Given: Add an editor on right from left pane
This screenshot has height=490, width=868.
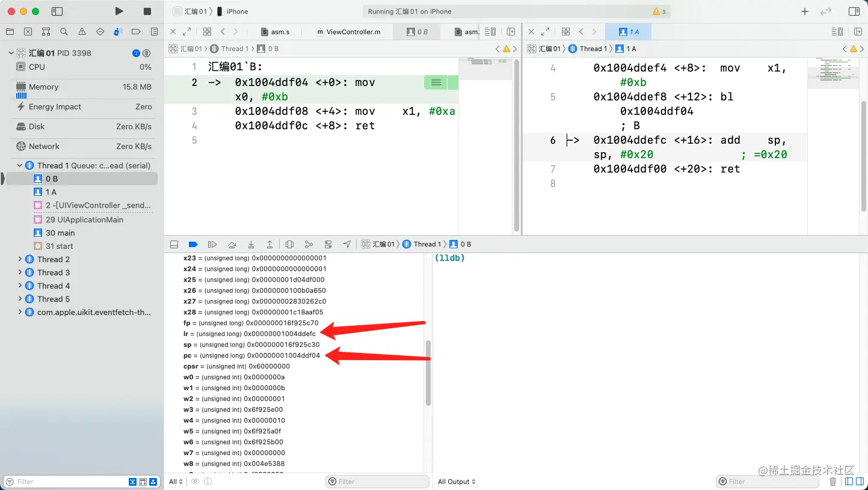Looking at the screenshot, I should [511, 32].
